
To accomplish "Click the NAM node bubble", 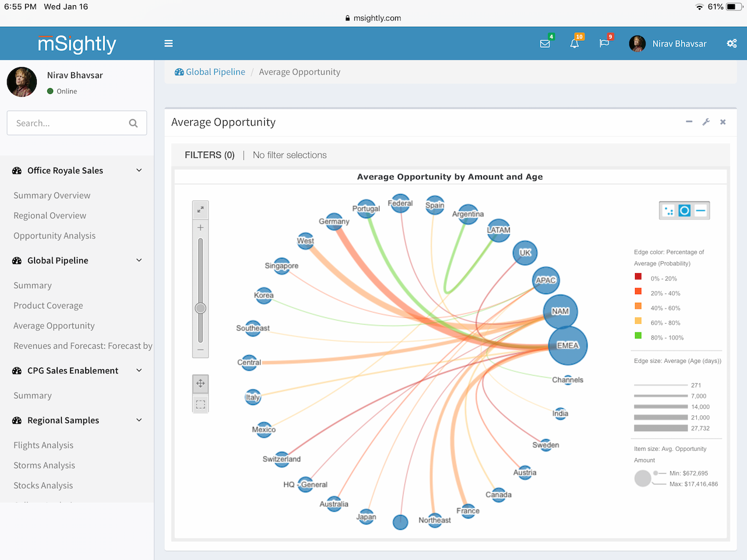I will point(560,311).
